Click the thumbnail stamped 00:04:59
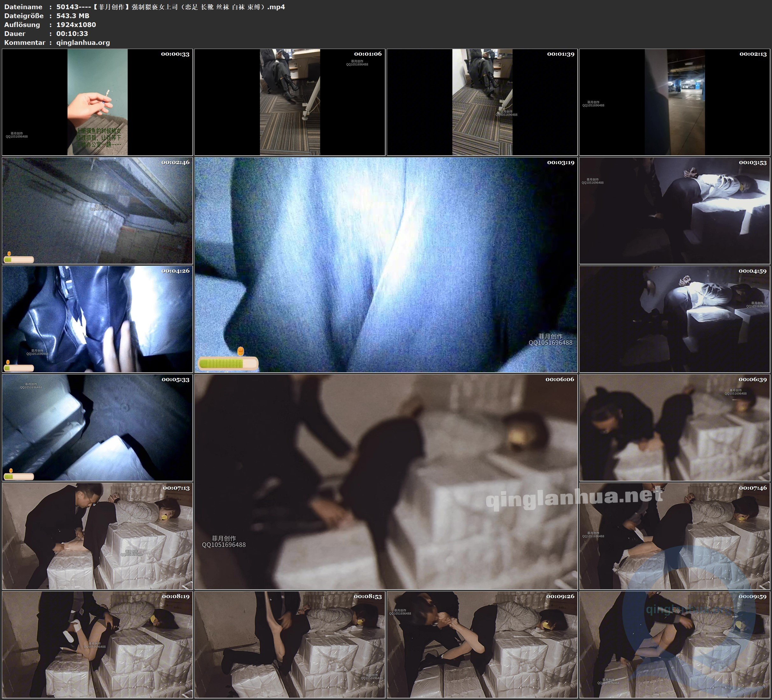This screenshot has width=772, height=700. click(674, 319)
